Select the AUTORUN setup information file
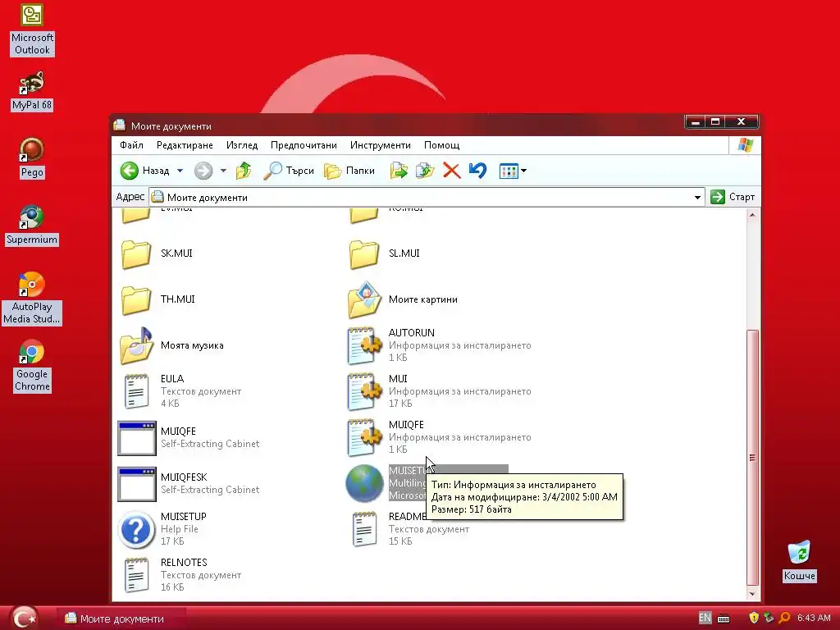The width and height of the screenshot is (840, 630). pos(440,345)
